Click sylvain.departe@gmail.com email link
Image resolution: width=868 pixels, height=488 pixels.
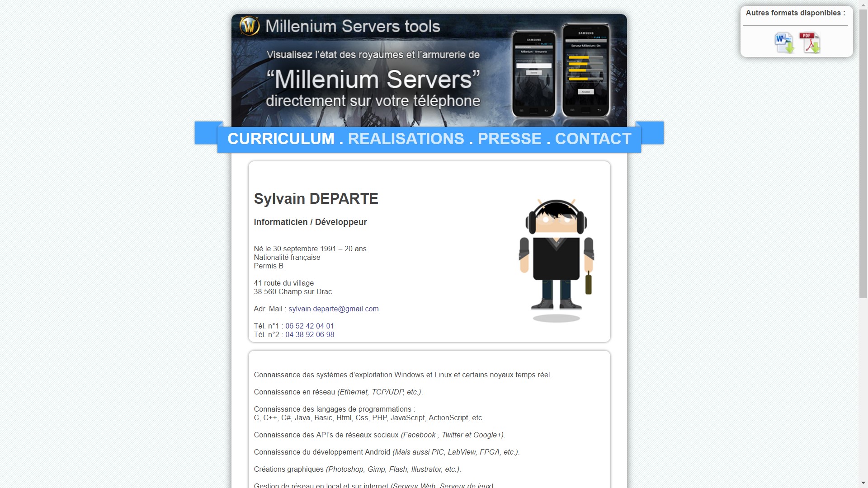tap(333, 309)
